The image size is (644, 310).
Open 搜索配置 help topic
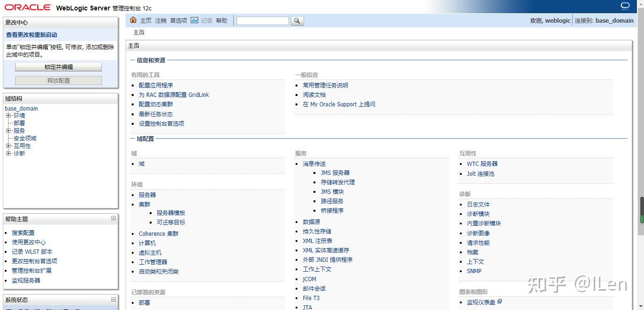click(23, 232)
